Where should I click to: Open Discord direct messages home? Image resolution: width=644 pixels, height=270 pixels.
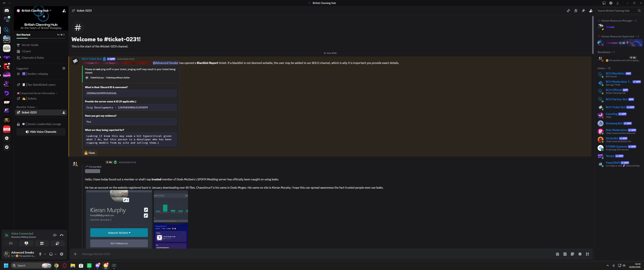7,10
